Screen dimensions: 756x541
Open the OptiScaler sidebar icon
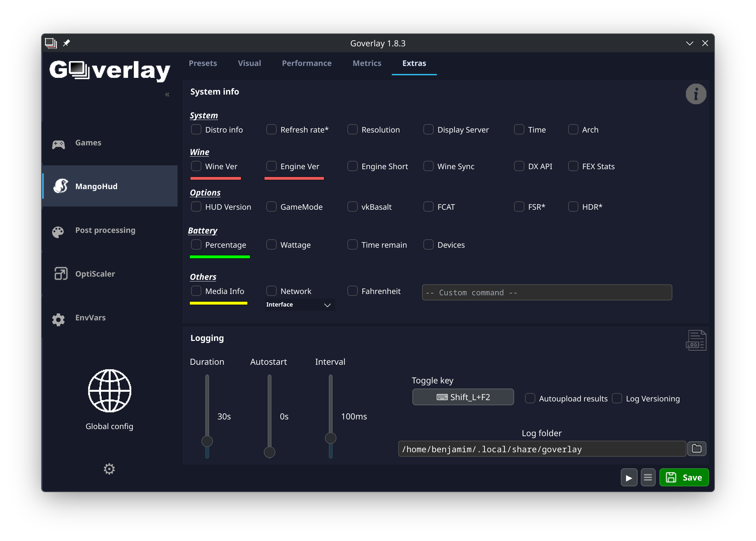tap(60, 274)
